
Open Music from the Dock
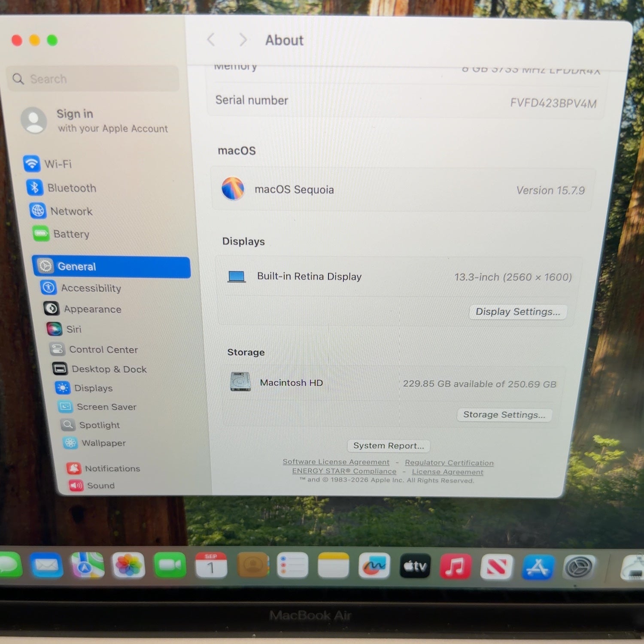[456, 567]
